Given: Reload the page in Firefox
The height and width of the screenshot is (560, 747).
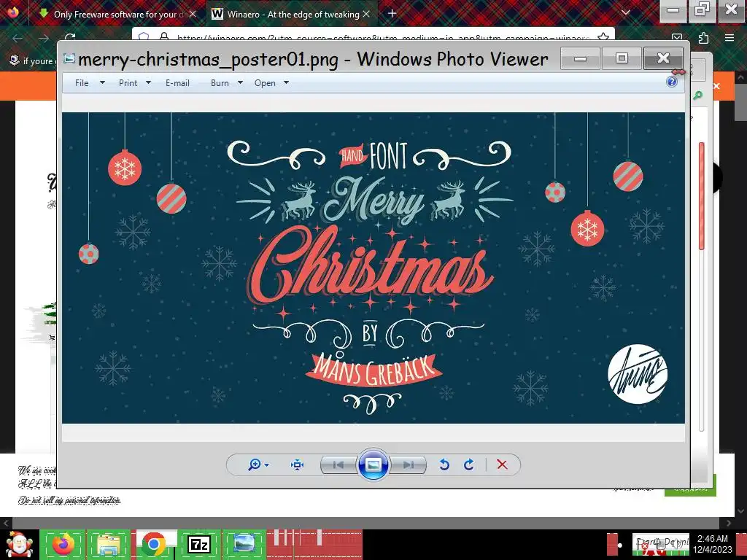Looking at the screenshot, I should tap(70, 37).
